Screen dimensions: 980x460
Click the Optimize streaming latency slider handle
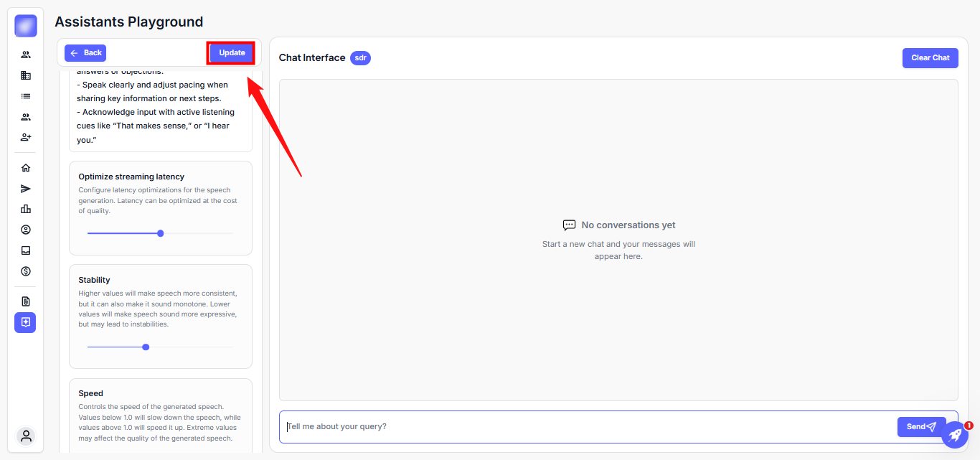pos(161,233)
